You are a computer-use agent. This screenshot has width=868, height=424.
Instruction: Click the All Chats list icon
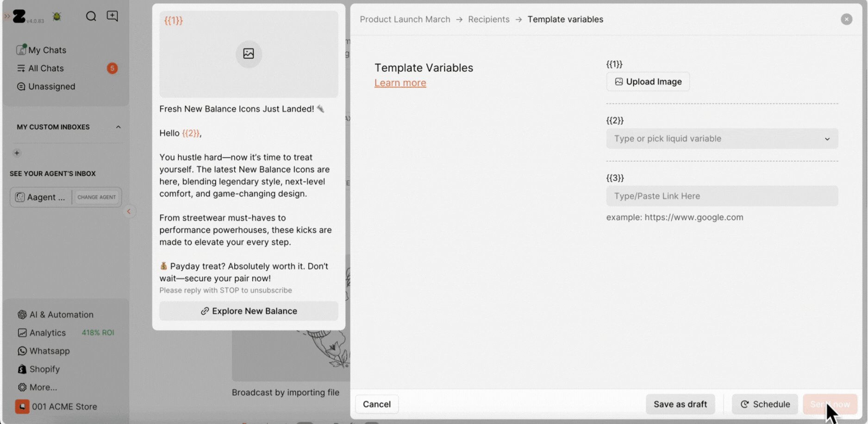tap(21, 68)
